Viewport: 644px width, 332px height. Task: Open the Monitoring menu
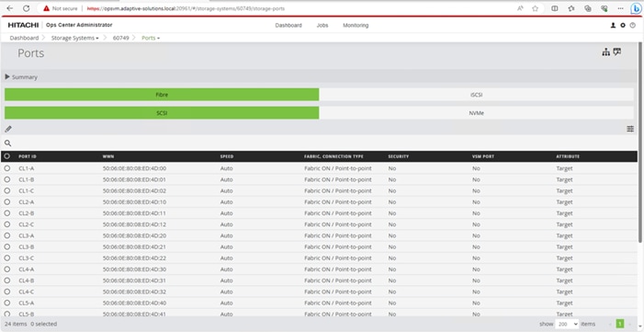tap(356, 26)
